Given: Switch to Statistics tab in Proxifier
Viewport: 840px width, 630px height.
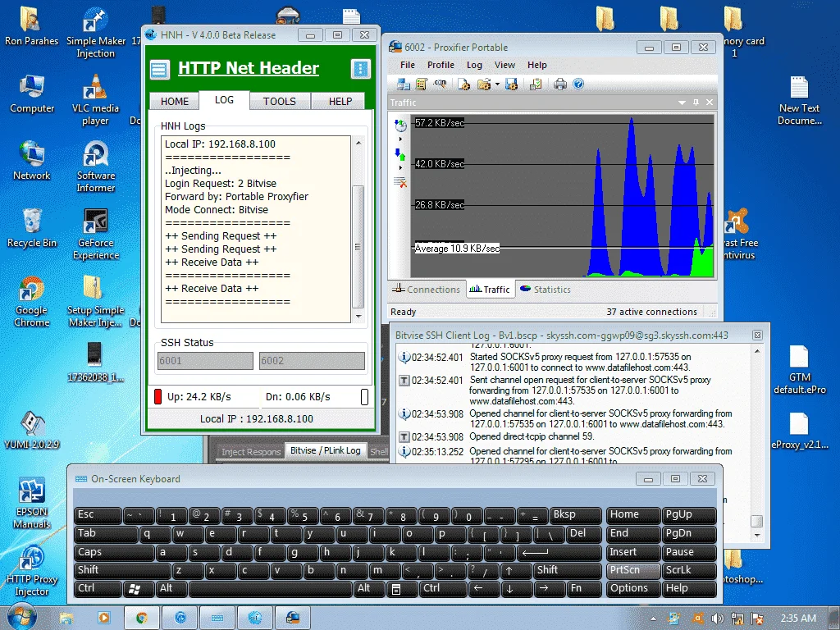Looking at the screenshot, I should click(x=546, y=290).
